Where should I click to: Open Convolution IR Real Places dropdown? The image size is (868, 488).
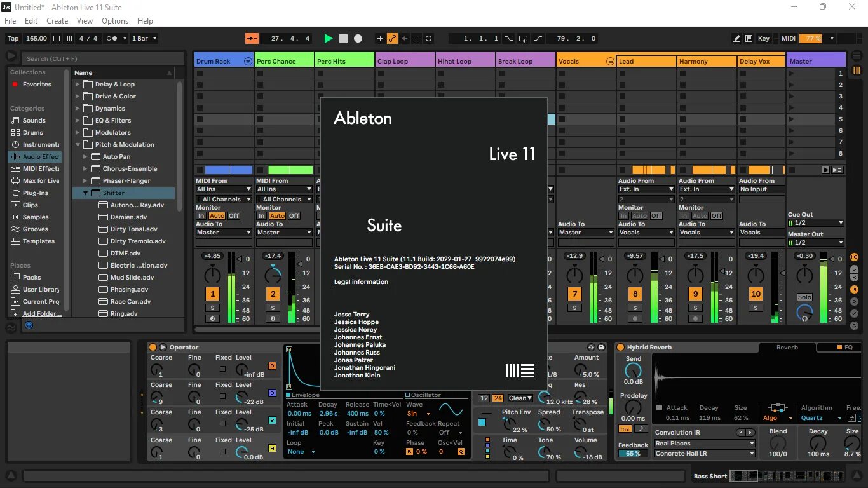tap(705, 444)
